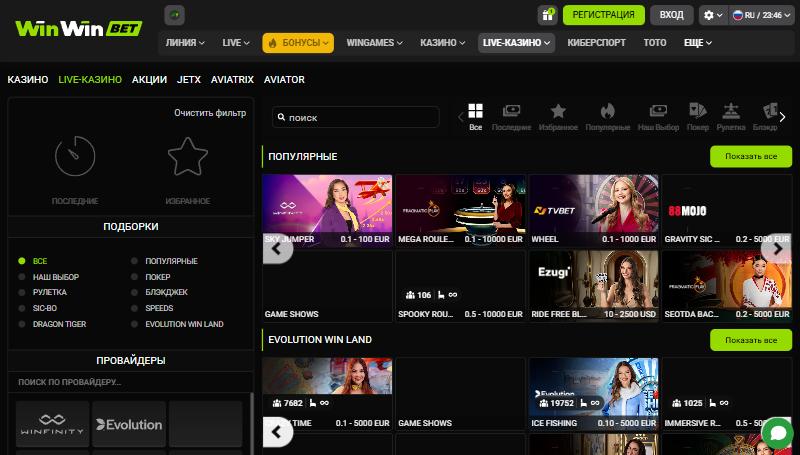Select the 'Наш Выбор' category icon
Image resolution: width=800 pixels, height=455 pixels.
(x=658, y=117)
